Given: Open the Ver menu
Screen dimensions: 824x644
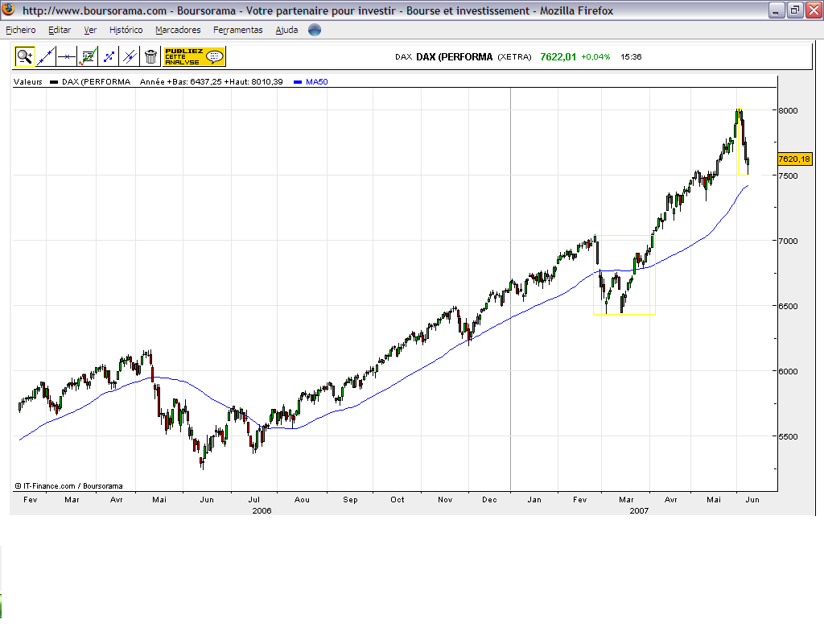Looking at the screenshot, I should pos(90,30).
